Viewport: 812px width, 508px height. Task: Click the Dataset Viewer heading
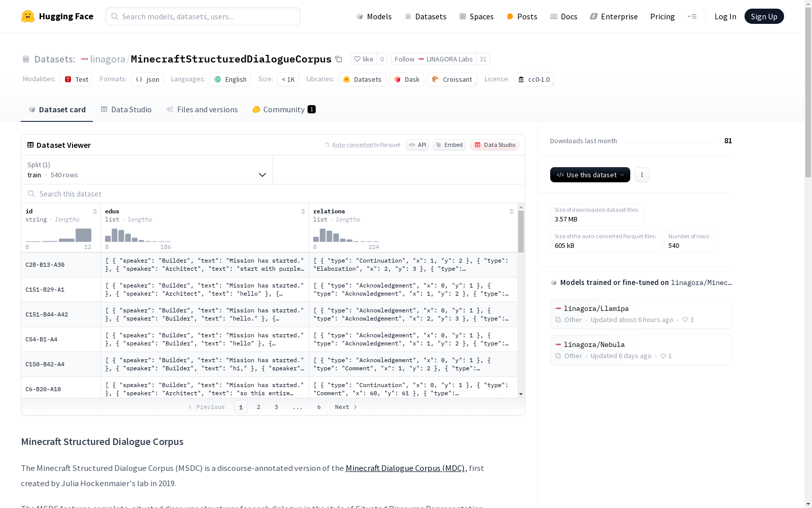(x=59, y=145)
